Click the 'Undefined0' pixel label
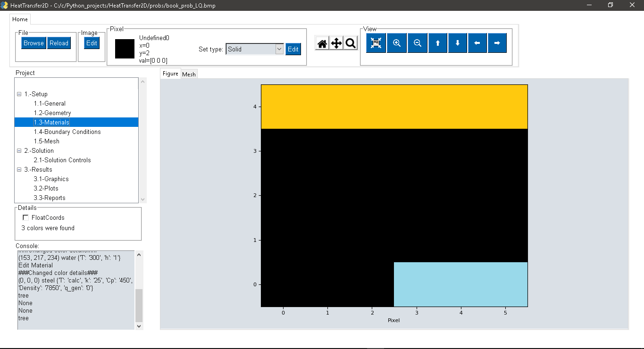The width and height of the screenshot is (644, 349). click(154, 38)
